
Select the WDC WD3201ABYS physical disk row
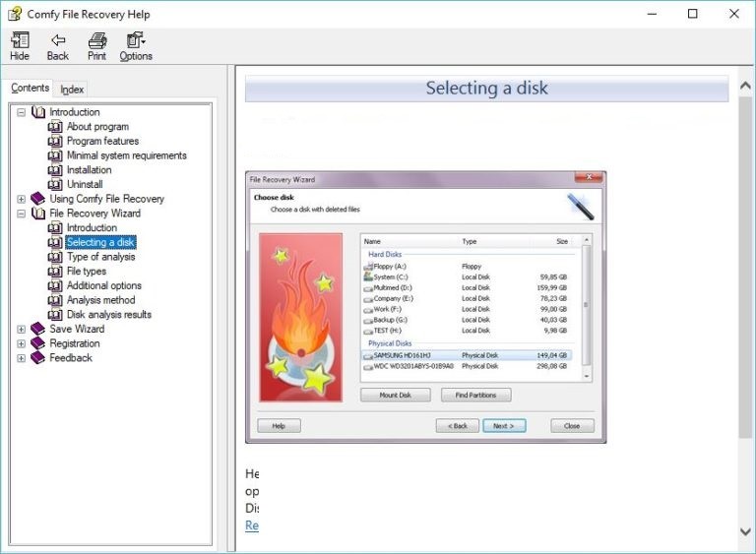tap(467, 366)
